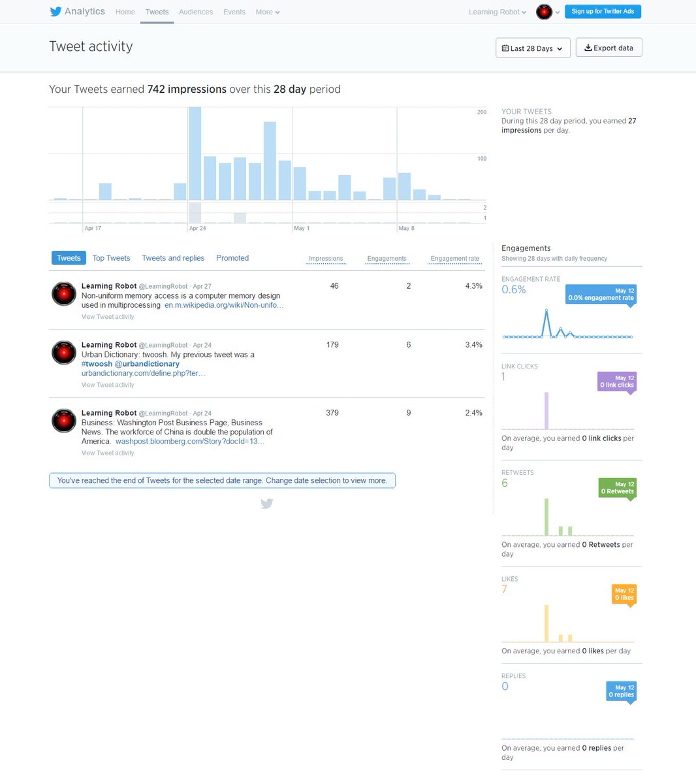The image size is (696, 784).
Task: Click impressions value 379
Action: click(332, 413)
